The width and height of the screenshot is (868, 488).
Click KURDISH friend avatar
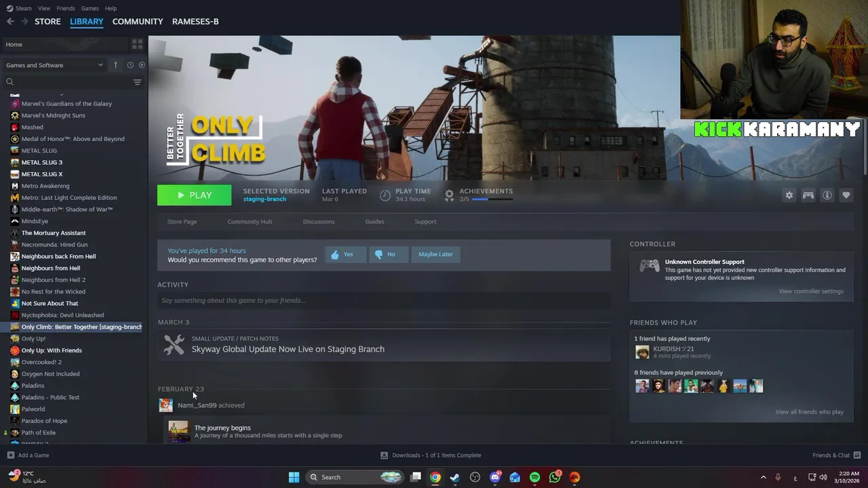[642, 352]
